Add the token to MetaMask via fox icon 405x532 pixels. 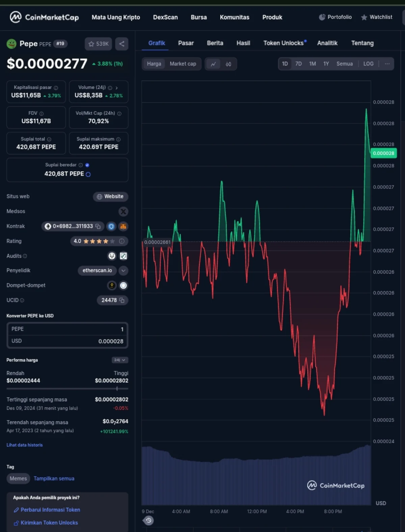click(x=123, y=226)
